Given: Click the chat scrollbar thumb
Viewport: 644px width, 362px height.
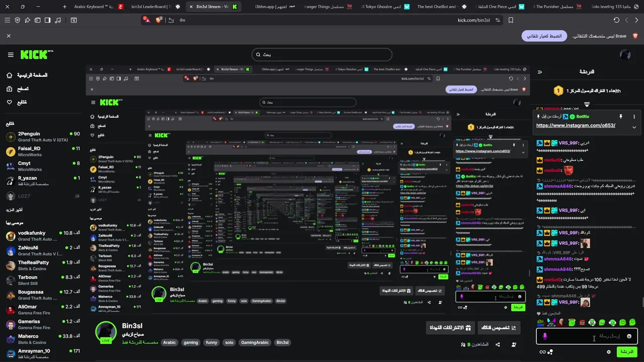Looking at the screenshot, I should coord(642,302).
